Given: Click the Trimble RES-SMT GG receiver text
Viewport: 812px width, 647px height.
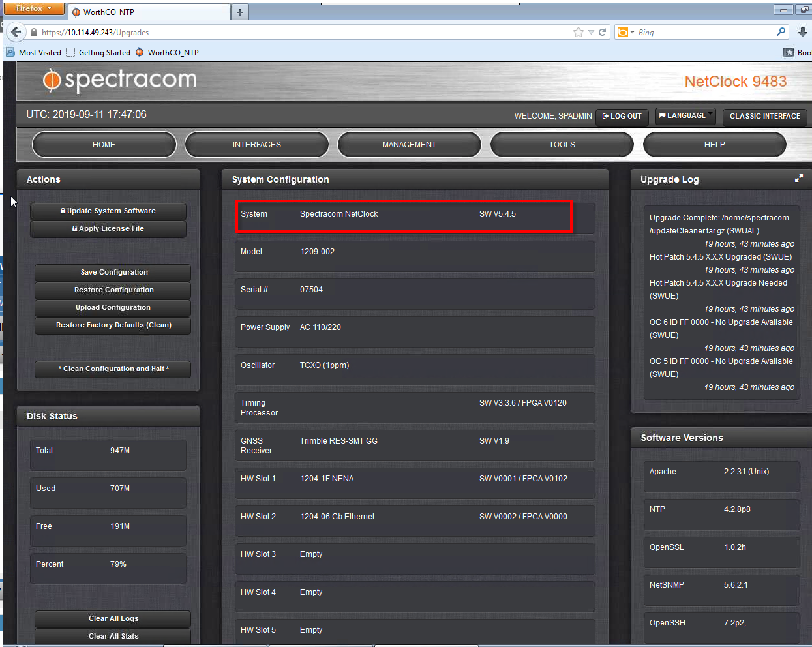Looking at the screenshot, I should click(x=338, y=441).
